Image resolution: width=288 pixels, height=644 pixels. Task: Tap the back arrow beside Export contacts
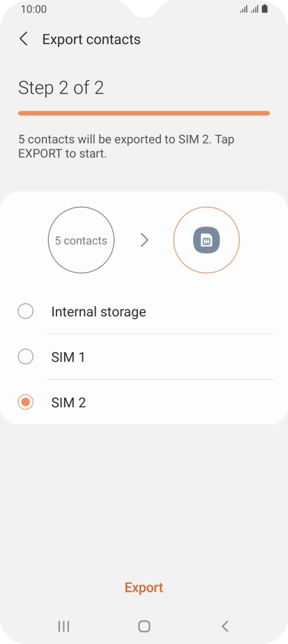point(24,39)
